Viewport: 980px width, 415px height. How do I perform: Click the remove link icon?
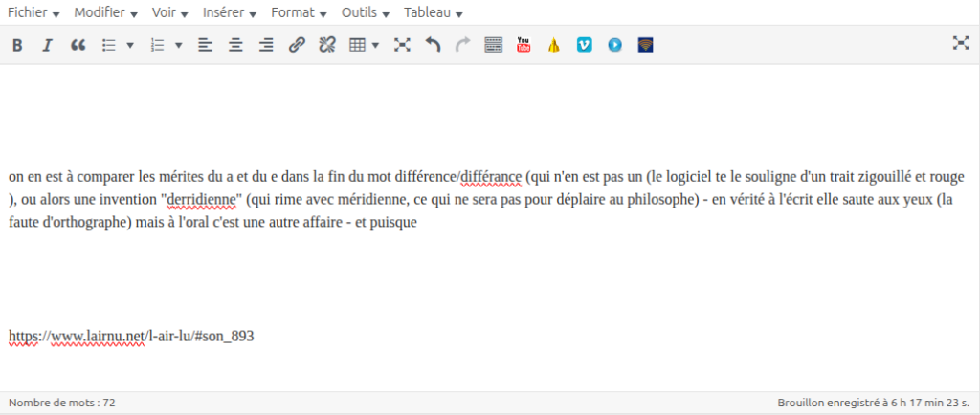click(326, 45)
